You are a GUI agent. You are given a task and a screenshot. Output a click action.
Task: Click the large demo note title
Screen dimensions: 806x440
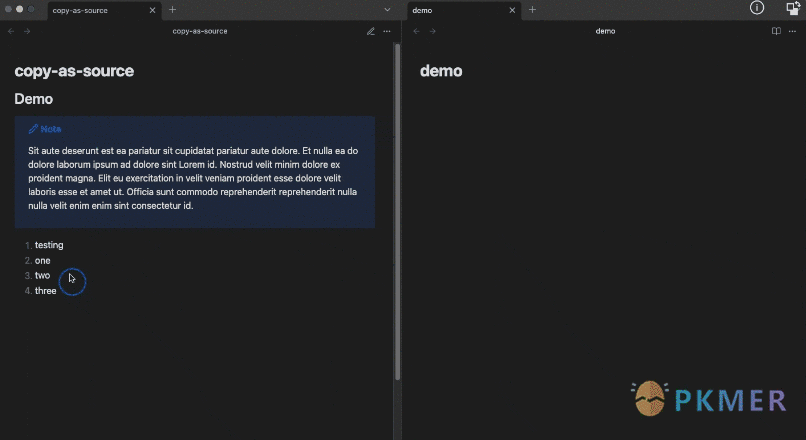[441, 71]
